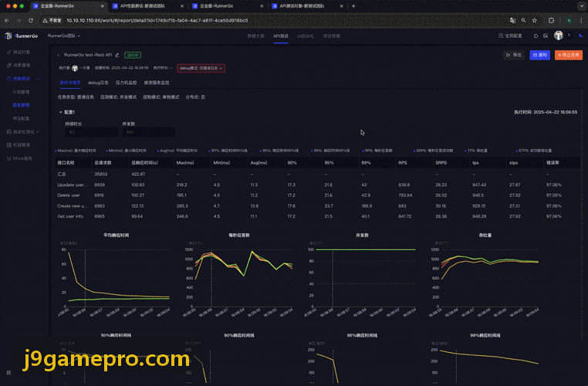
Task: Click the 吞吐量 chart
Action: coord(485,278)
